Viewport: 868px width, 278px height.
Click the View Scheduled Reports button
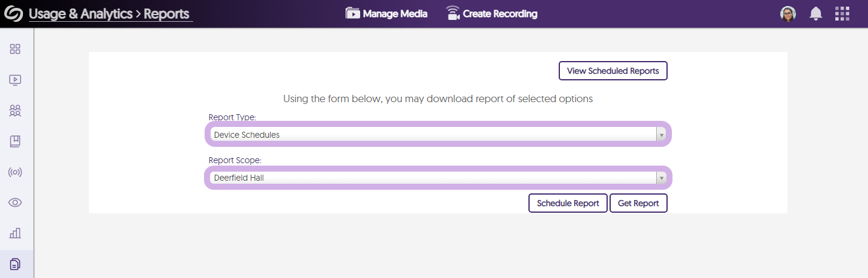coord(613,71)
